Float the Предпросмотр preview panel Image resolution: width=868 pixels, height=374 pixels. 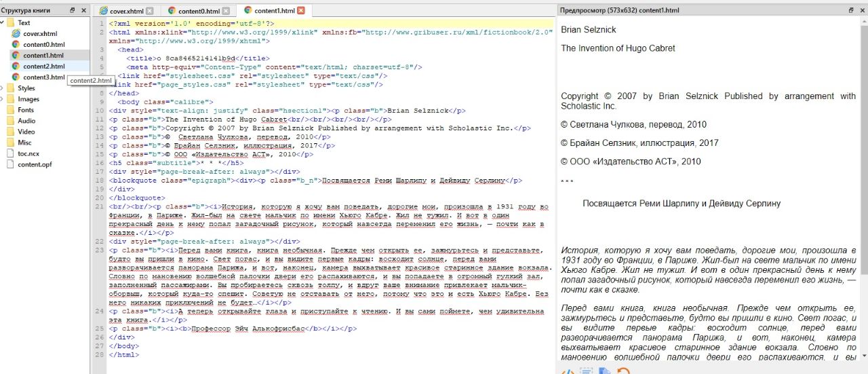(852, 11)
